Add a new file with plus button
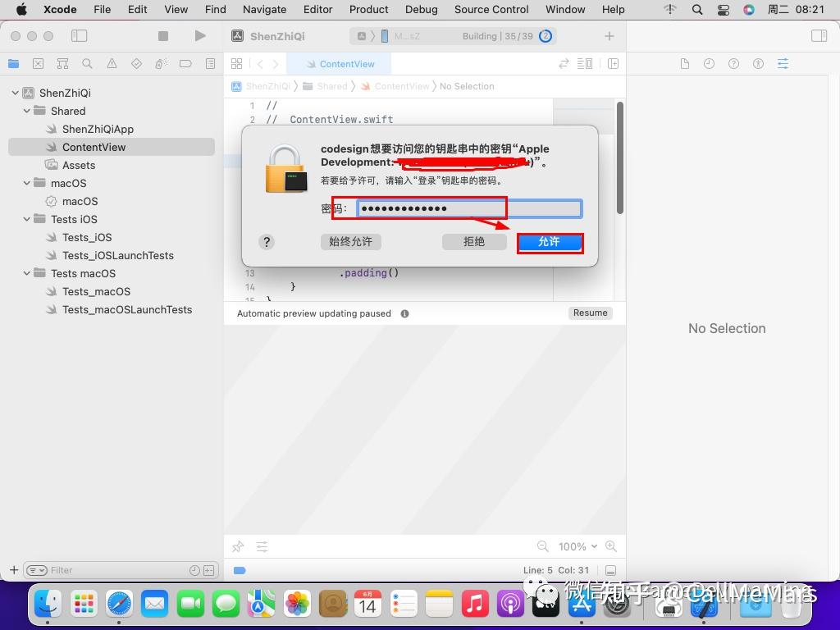Image resolution: width=840 pixels, height=630 pixels. pos(14,570)
